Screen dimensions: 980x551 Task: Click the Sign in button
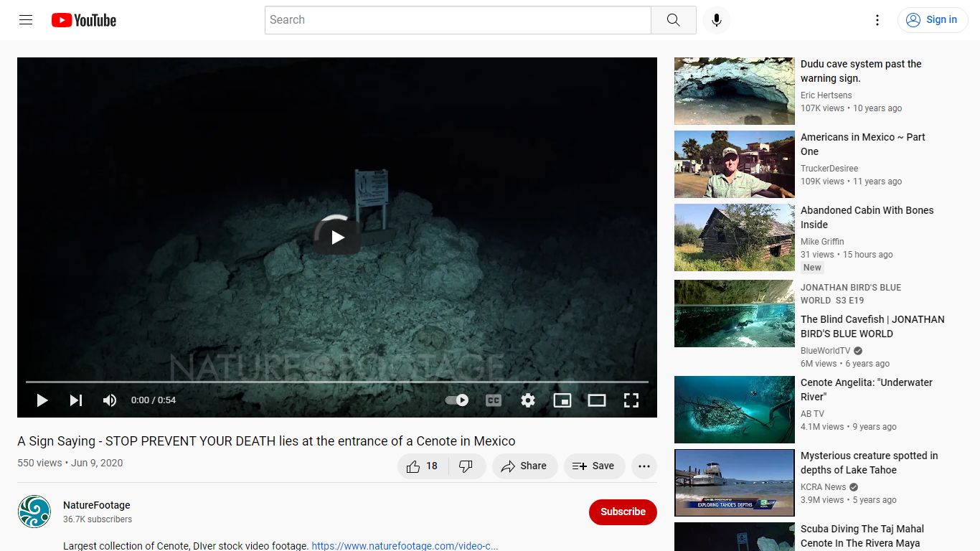pyautogui.click(x=932, y=20)
